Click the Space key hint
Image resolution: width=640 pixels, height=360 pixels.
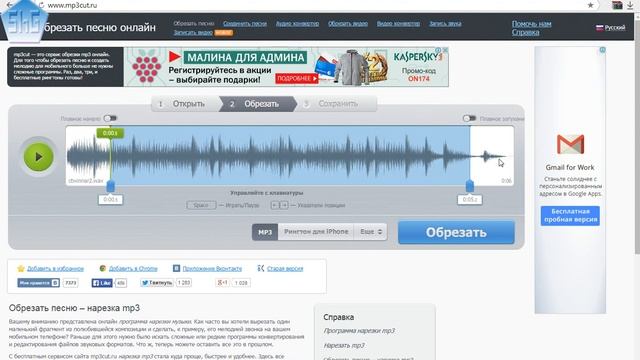point(201,205)
